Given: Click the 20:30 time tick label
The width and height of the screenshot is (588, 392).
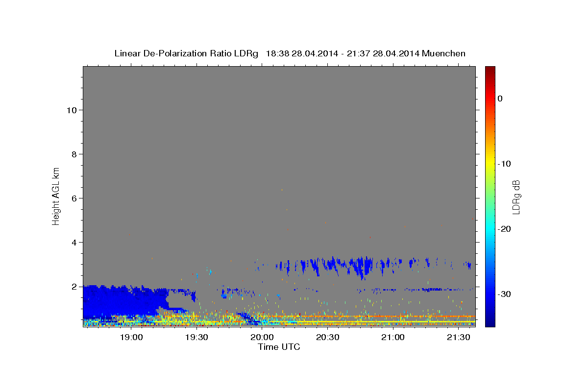Looking at the screenshot, I should tap(328, 337).
